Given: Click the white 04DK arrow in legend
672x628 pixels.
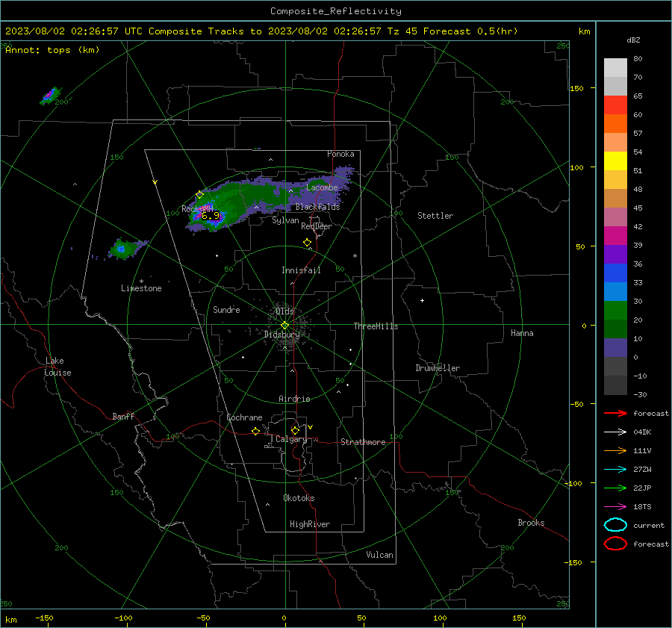Looking at the screenshot, I should tap(615, 432).
